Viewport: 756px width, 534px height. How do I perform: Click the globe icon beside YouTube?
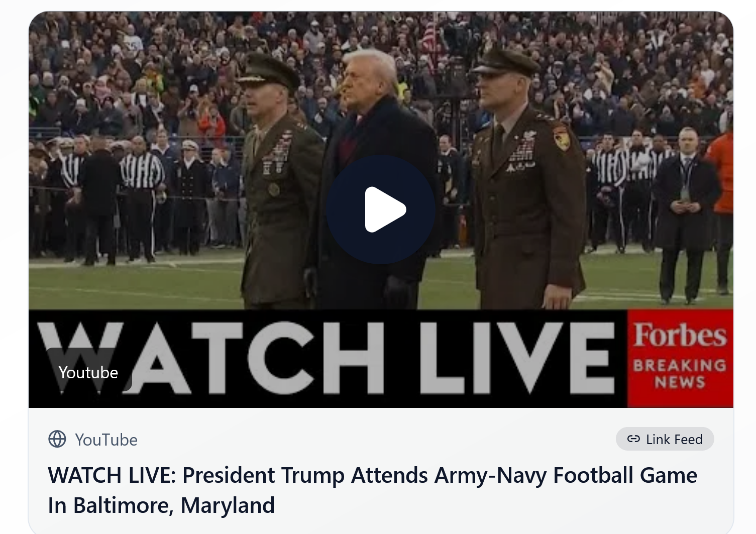pos(57,439)
